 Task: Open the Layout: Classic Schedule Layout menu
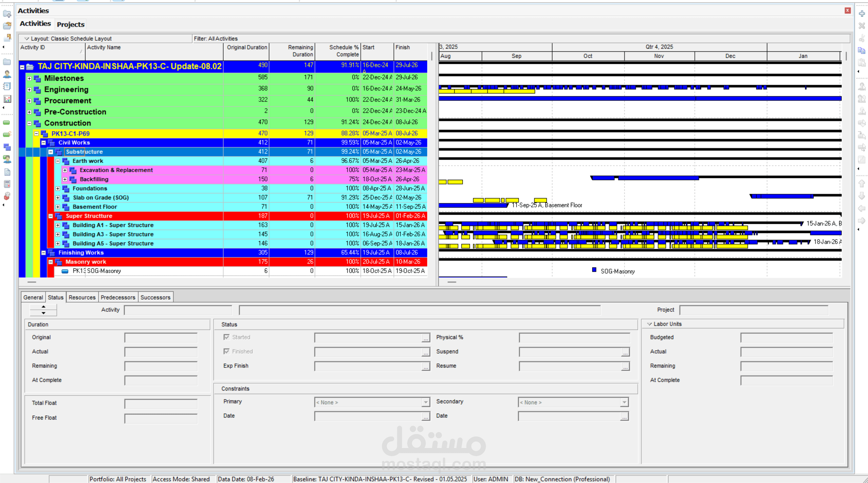point(68,38)
